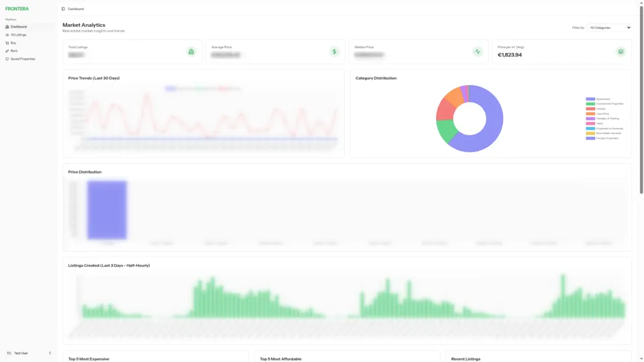Toggle Land Plots legend entry
The height and width of the screenshot is (362, 644).
[598, 114]
